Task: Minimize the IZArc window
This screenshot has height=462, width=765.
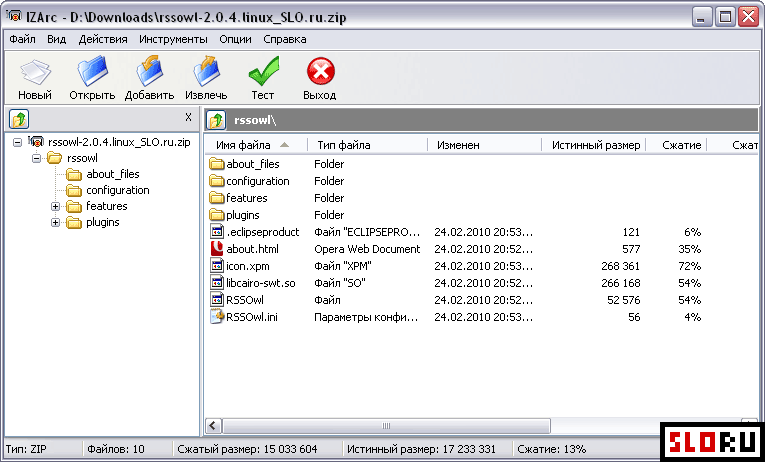Action: coord(702,18)
